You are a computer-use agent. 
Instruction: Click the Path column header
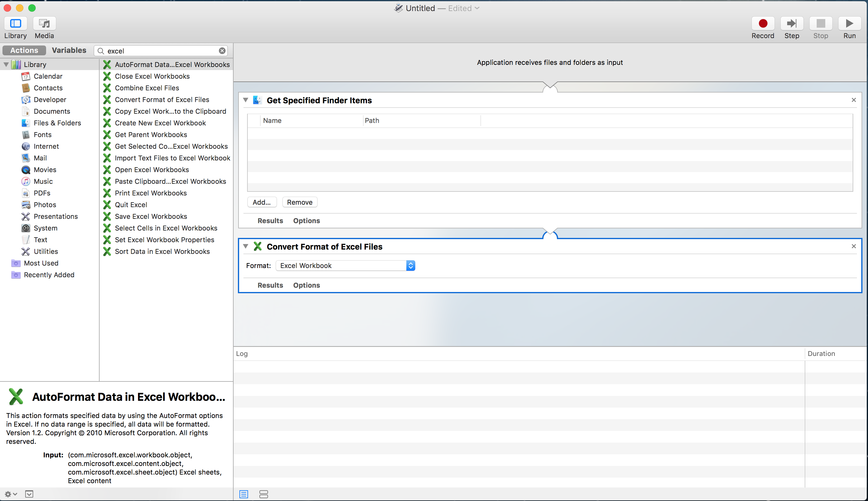(422, 120)
